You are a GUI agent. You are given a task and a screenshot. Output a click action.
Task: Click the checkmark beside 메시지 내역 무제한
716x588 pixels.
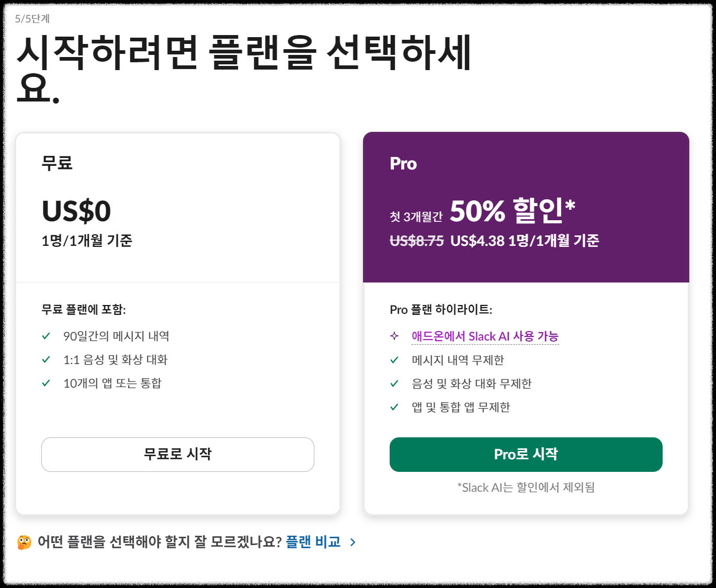coord(393,360)
